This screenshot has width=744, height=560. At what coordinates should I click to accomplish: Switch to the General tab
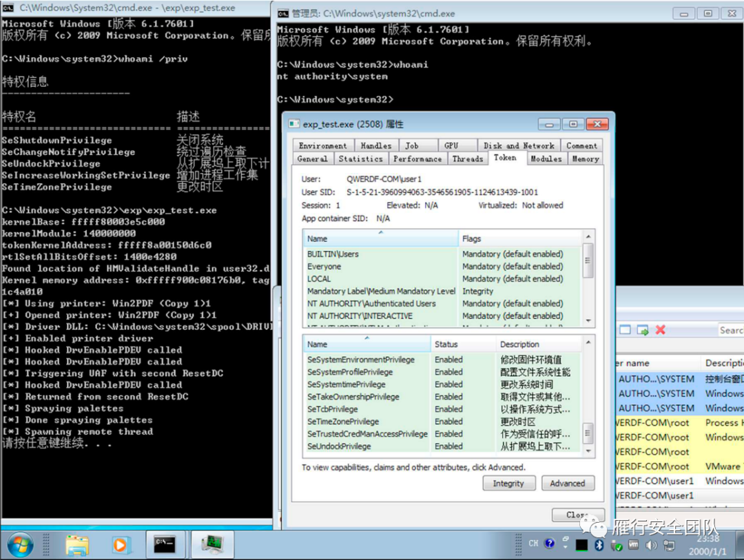point(312,159)
